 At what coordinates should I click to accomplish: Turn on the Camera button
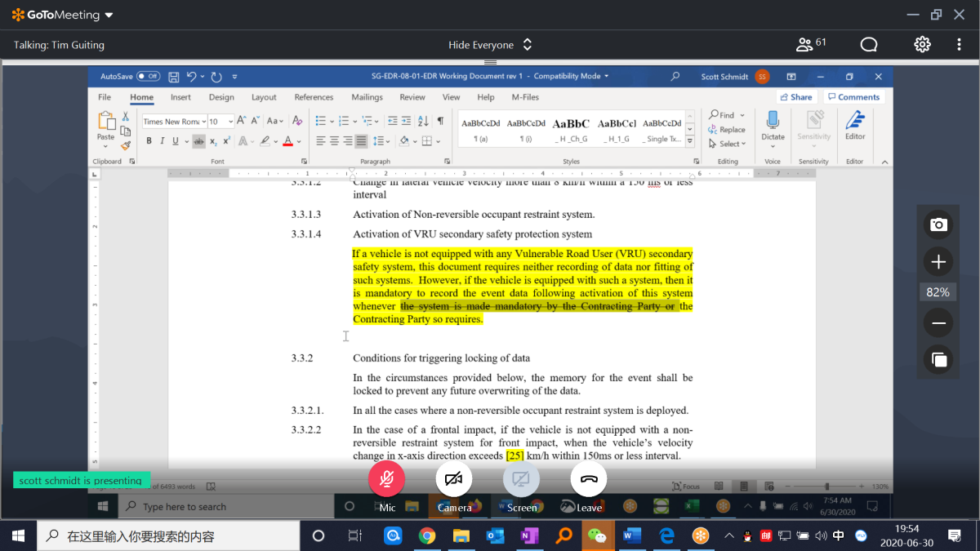point(454,480)
